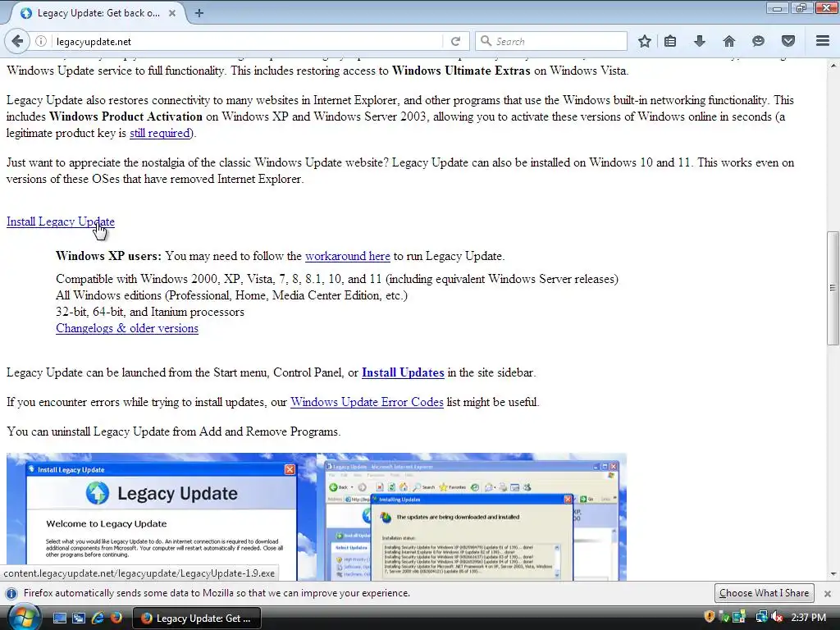
Task: Open the network connection tray icon
Action: [760, 617]
